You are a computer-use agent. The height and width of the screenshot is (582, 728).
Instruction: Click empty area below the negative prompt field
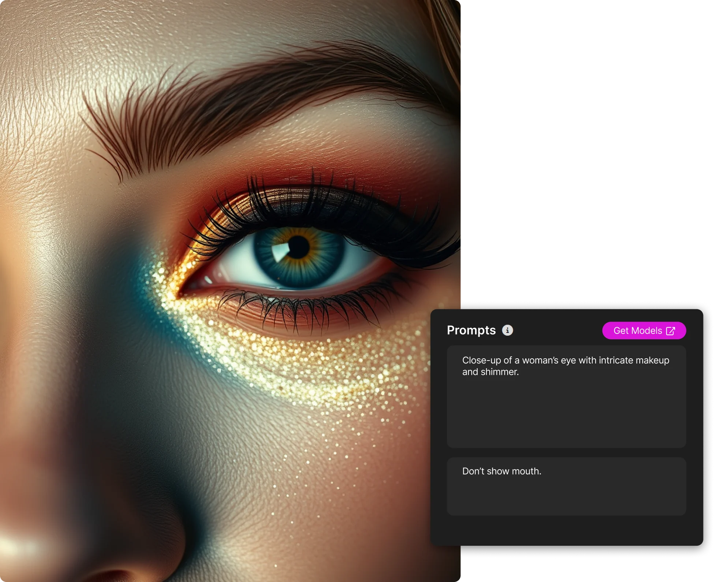pyautogui.click(x=566, y=531)
